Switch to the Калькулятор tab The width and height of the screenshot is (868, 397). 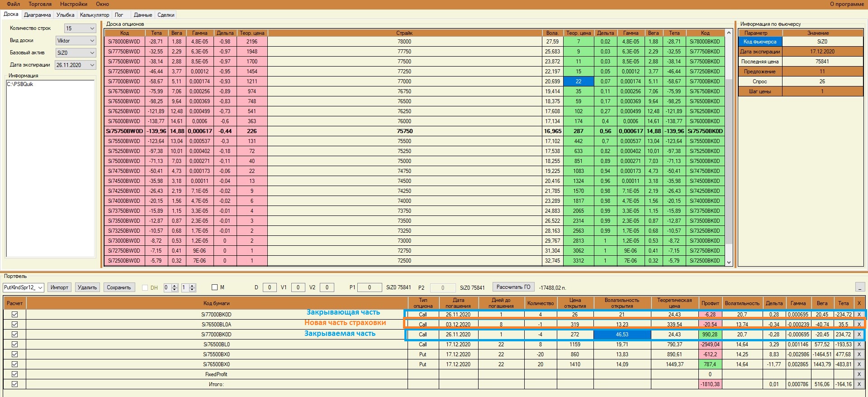95,15
